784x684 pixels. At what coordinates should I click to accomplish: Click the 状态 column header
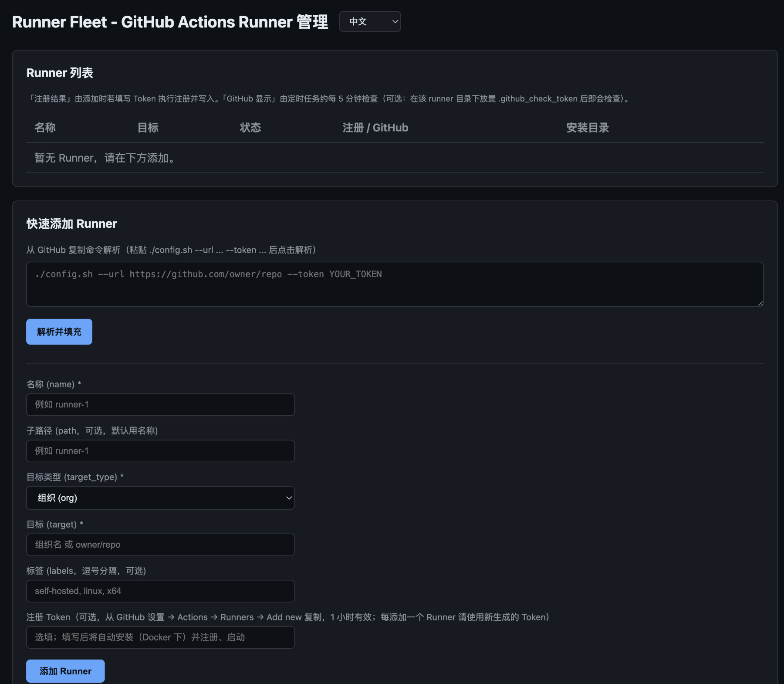coord(250,127)
